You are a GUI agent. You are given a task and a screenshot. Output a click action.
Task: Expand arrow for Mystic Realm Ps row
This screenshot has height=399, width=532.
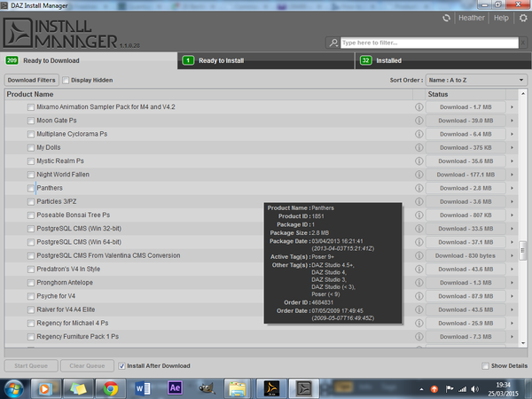point(512,160)
